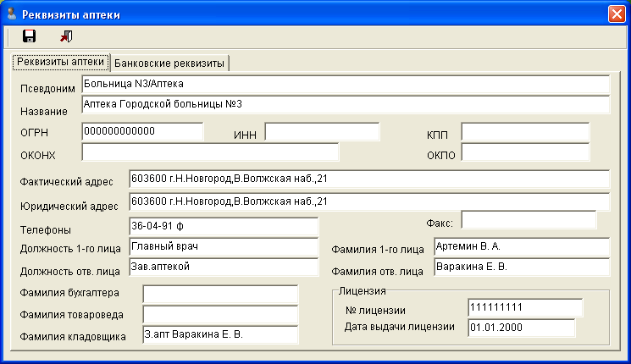631x364 pixels.
Task: Click into the Псевдоним field
Action: 346,85
